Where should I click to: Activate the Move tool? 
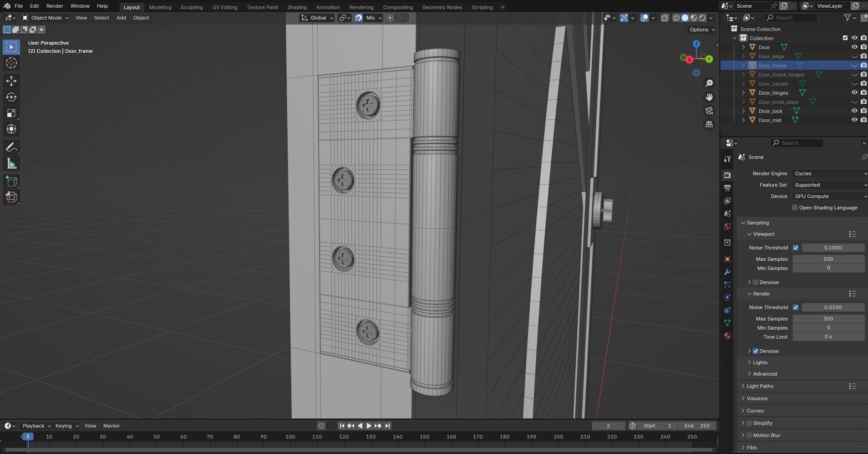coord(11,81)
